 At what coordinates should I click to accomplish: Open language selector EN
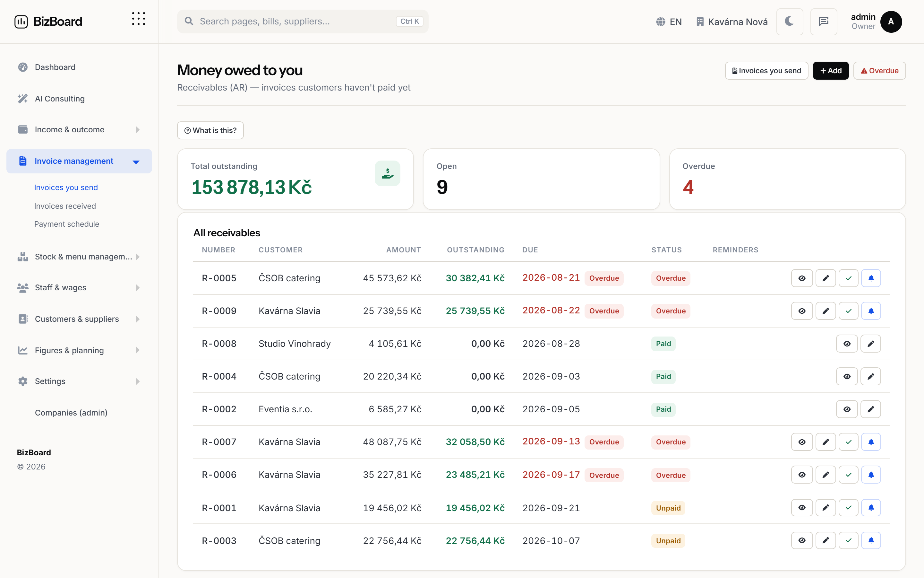(x=669, y=22)
